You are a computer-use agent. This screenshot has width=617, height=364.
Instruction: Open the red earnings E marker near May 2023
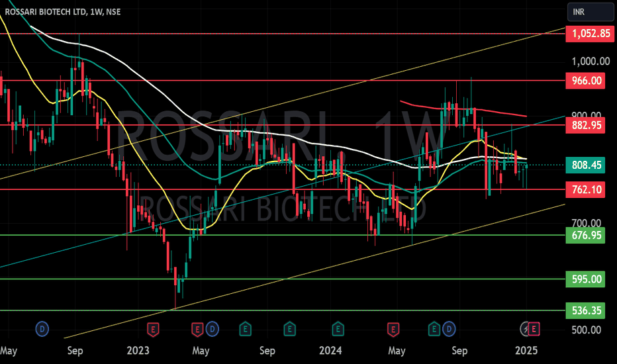tap(197, 329)
